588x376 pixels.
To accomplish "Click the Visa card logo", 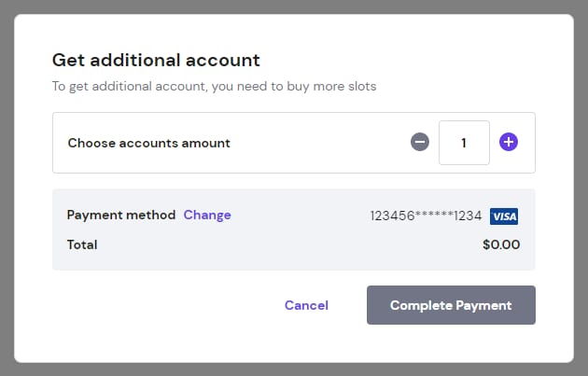I will 504,216.
